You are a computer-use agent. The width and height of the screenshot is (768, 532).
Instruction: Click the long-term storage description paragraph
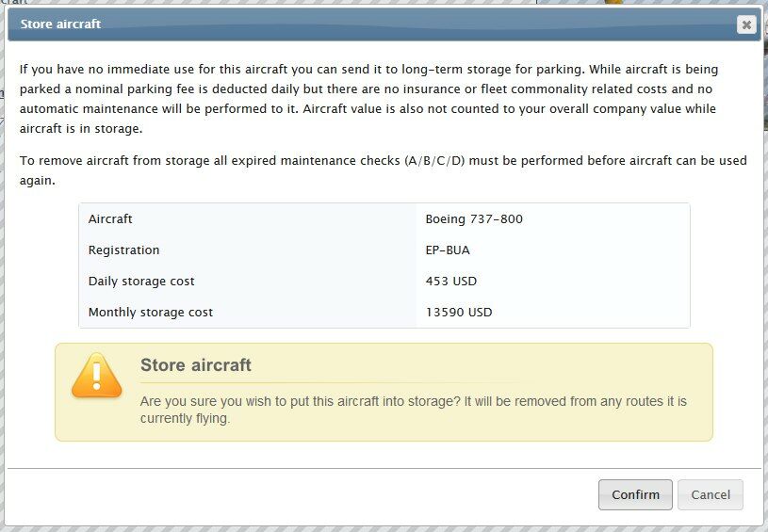tap(377, 89)
